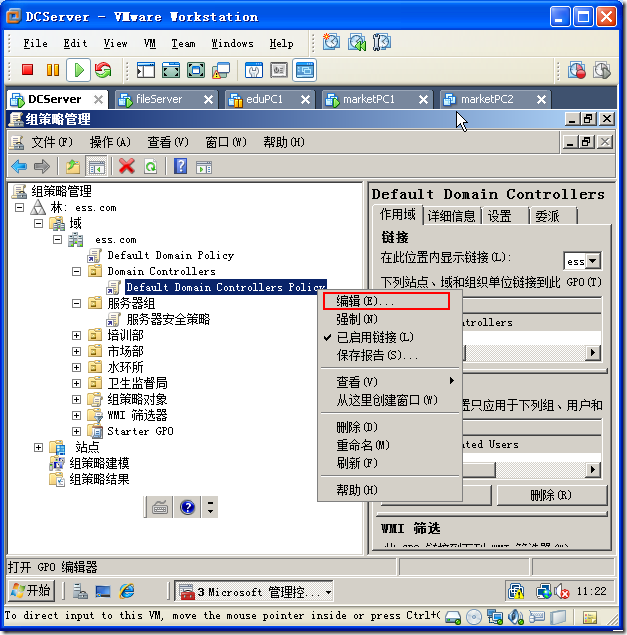Open the 详细信息 tab
Screen dimensions: 627x635
click(451, 215)
